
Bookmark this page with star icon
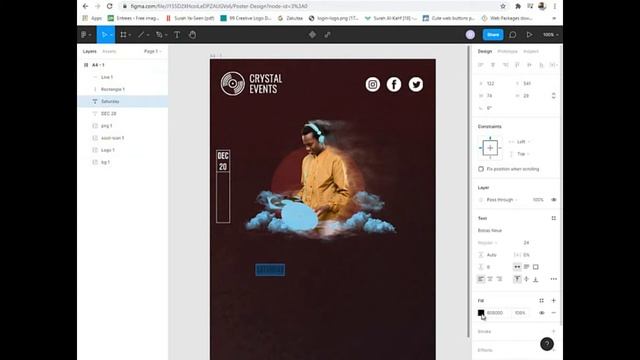pos(503,6)
